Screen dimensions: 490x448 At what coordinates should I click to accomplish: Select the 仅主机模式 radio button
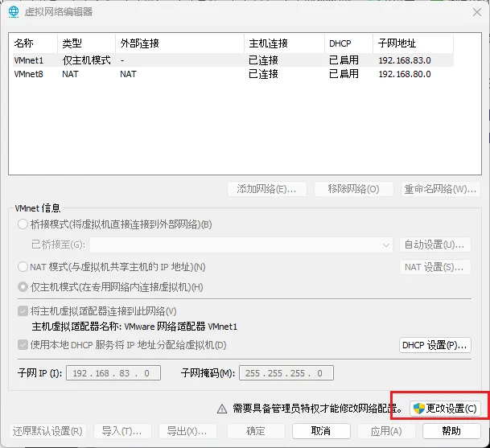[23, 287]
